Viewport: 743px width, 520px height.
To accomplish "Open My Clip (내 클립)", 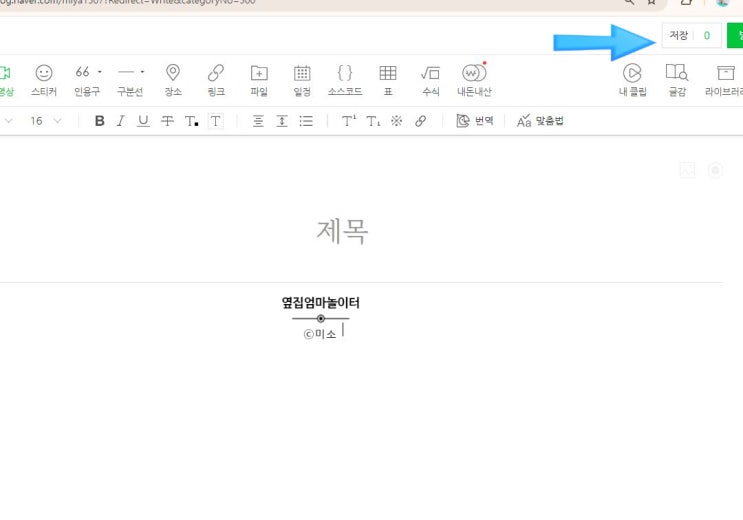I will tap(632, 80).
